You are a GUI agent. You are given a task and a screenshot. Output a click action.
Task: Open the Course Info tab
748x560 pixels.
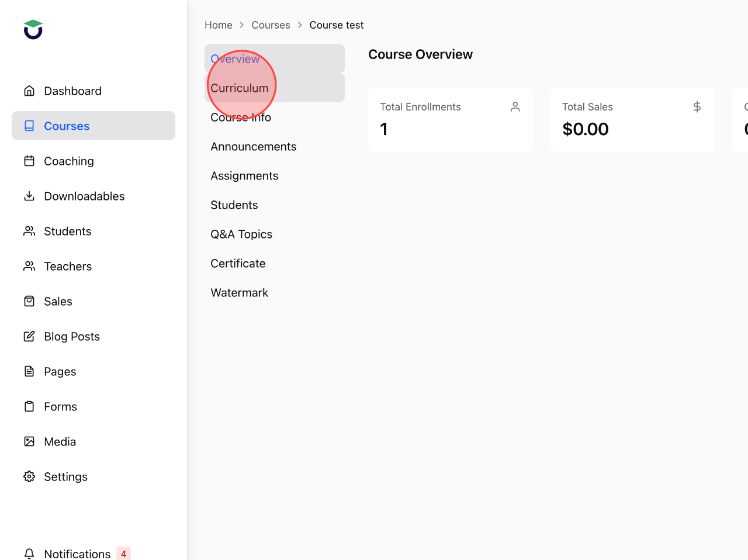pos(275,117)
